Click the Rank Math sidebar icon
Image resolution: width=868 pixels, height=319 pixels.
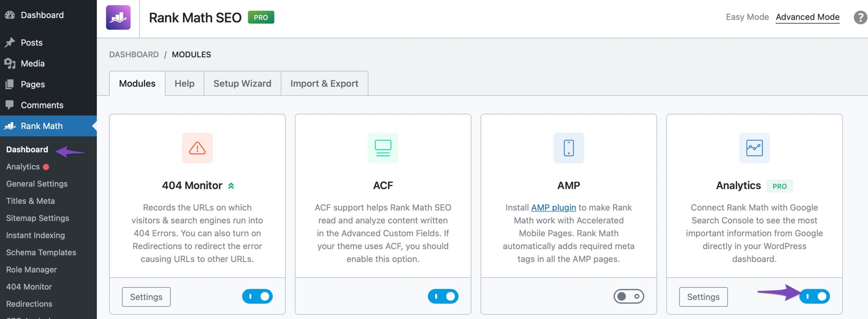10,126
